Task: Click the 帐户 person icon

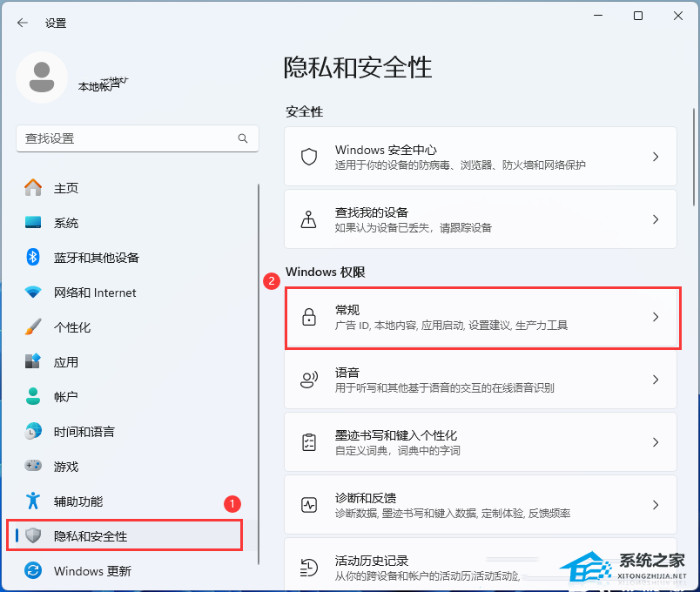Action: [33, 396]
